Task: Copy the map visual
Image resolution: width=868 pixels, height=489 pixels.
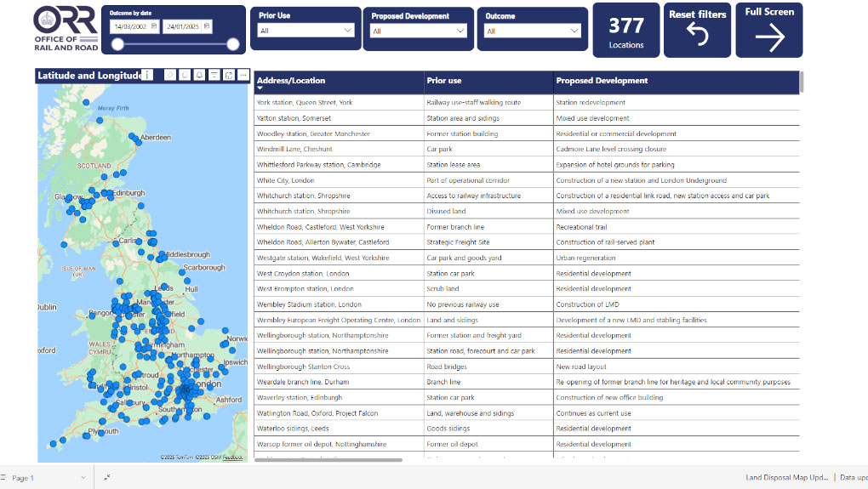Action: coord(185,76)
